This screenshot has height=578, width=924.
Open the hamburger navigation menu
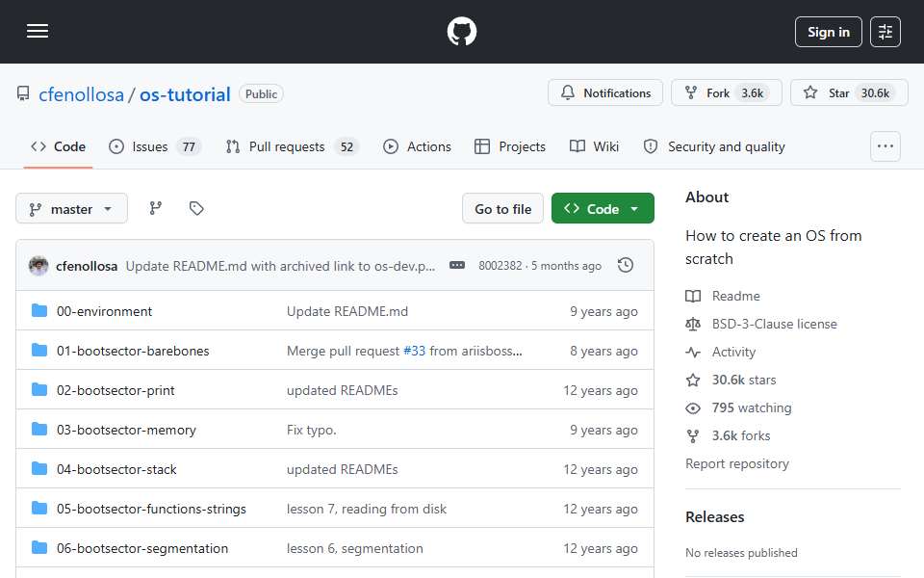point(38,31)
